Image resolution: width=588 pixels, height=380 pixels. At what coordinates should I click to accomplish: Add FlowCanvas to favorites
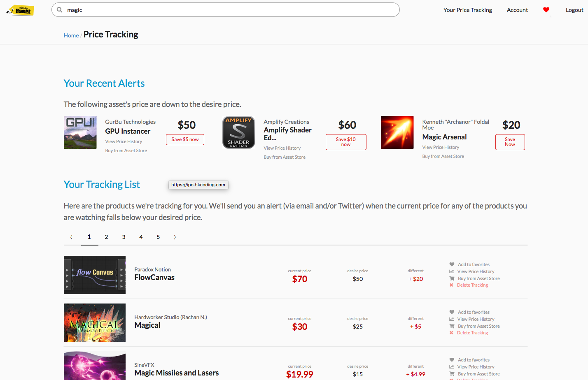pyautogui.click(x=474, y=264)
